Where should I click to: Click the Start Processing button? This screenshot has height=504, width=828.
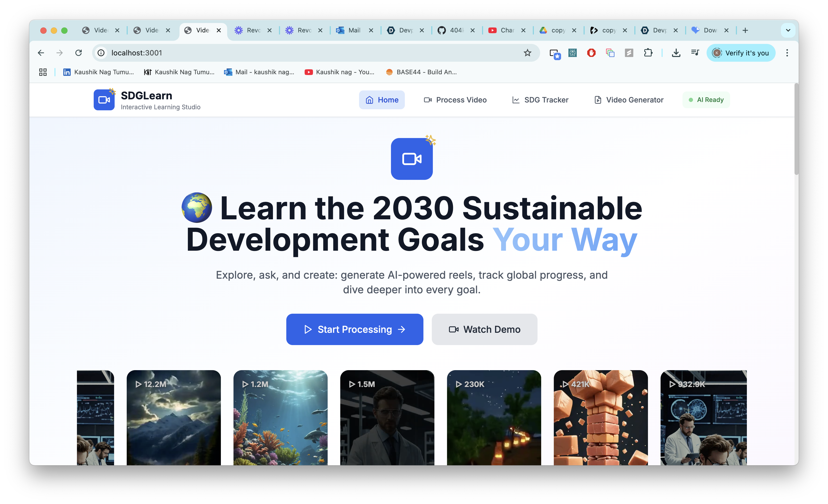[355, 329]
